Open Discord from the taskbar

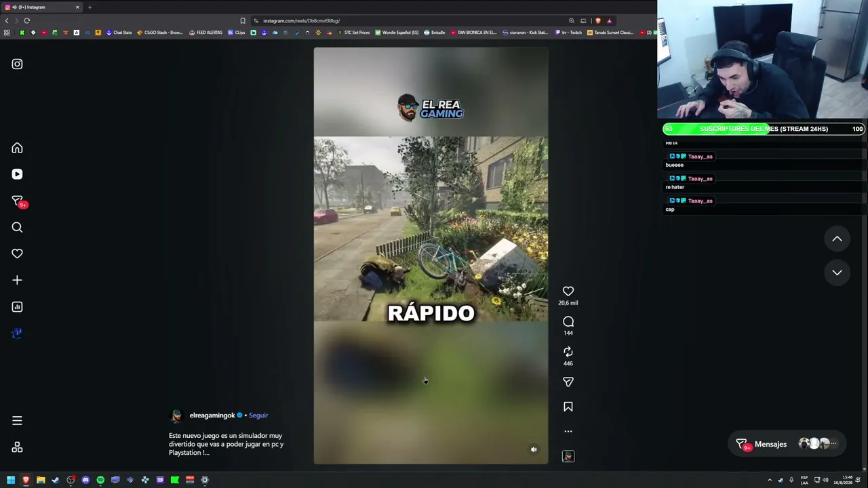[x=85, y=480]
